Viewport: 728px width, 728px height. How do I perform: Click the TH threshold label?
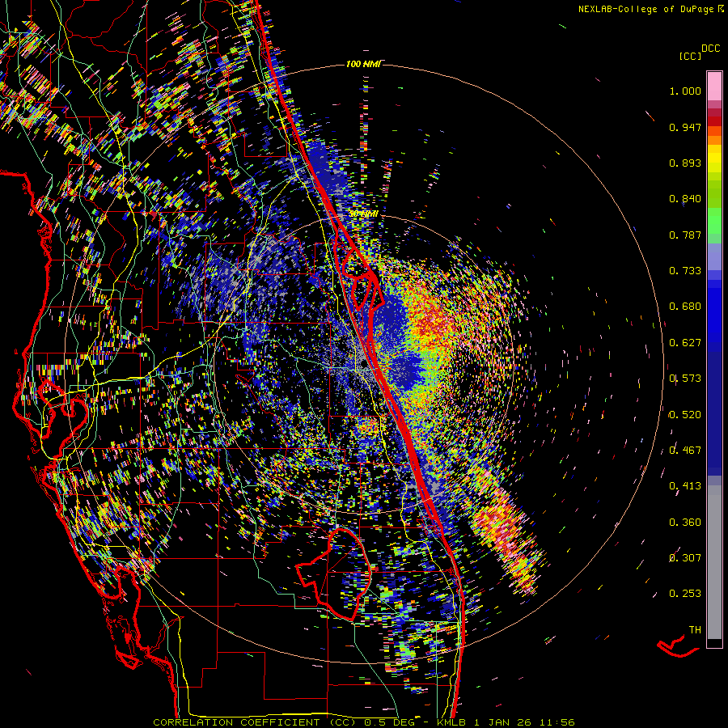695,630
